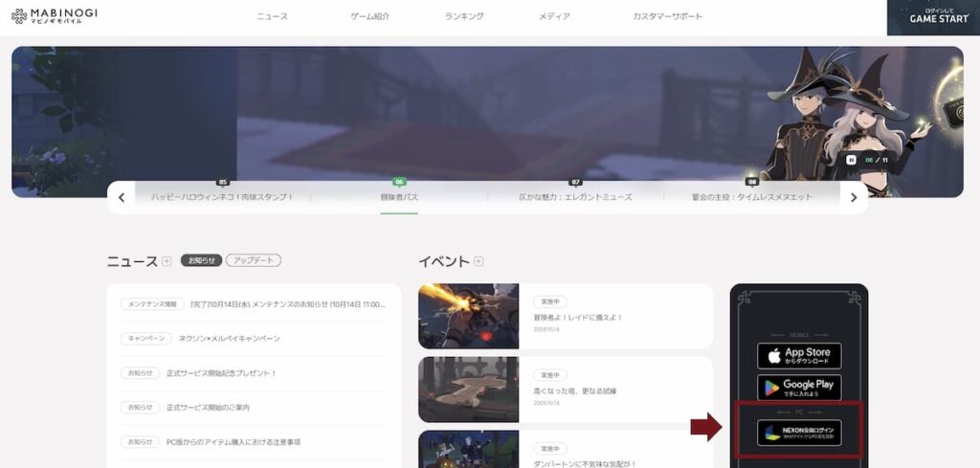Select banner tab 05 ハッピーハロウィンネコ
Screen dimensions: 980x468
point(222,196)
